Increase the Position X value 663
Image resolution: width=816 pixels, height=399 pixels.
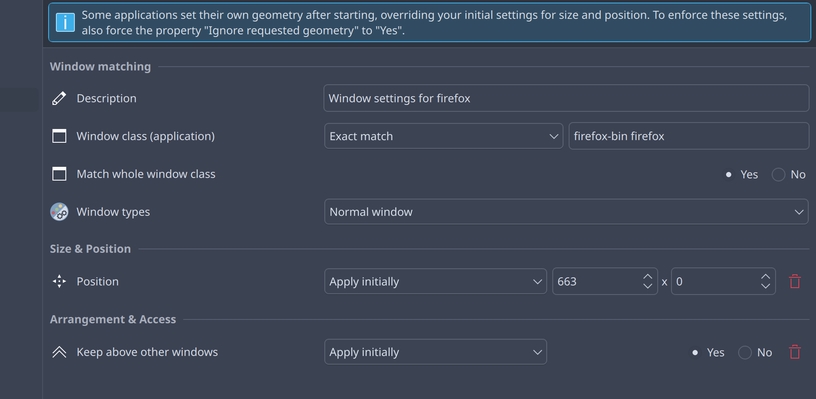pos(647,276)
